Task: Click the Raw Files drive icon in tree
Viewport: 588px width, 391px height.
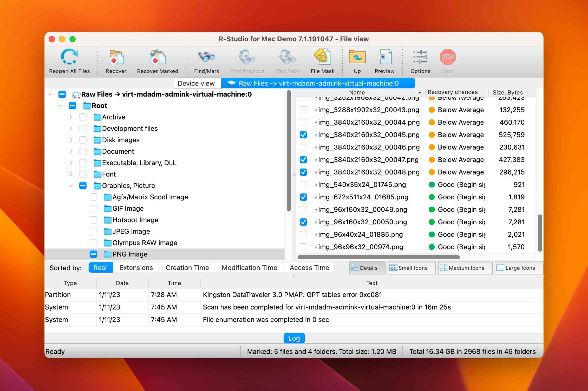Action: pos(76,95)
